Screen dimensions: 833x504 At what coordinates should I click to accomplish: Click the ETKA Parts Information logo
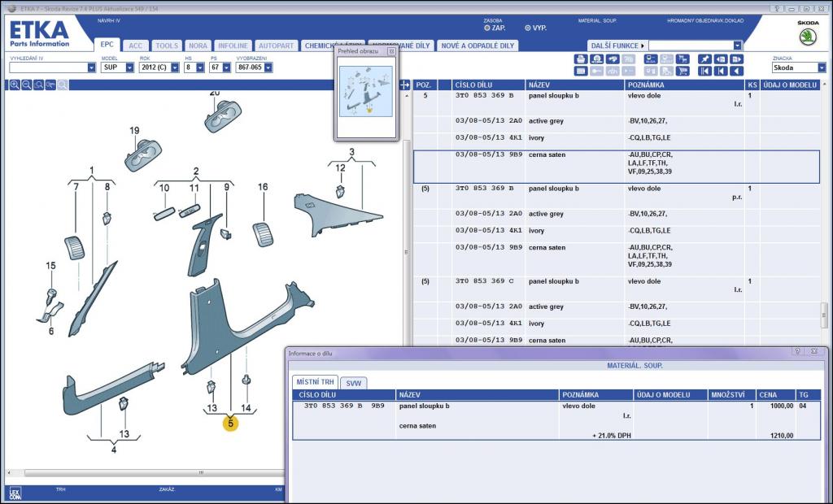(39, 33)
